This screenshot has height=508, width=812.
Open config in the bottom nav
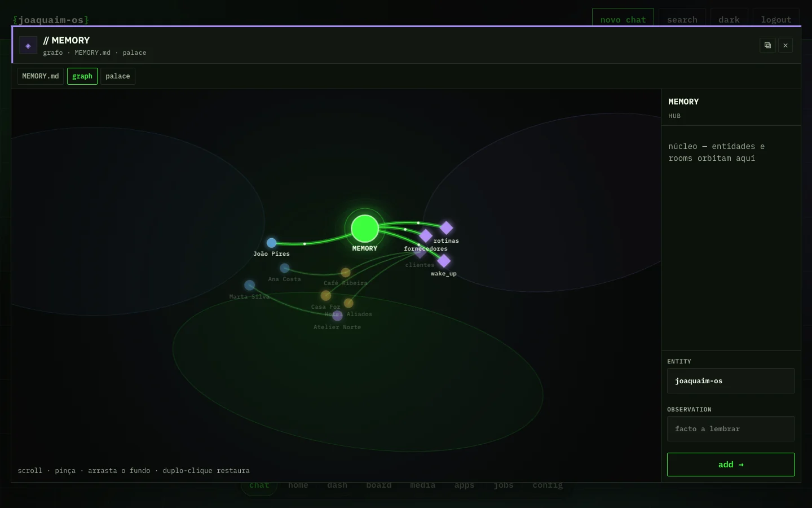[x=548, y=485]
